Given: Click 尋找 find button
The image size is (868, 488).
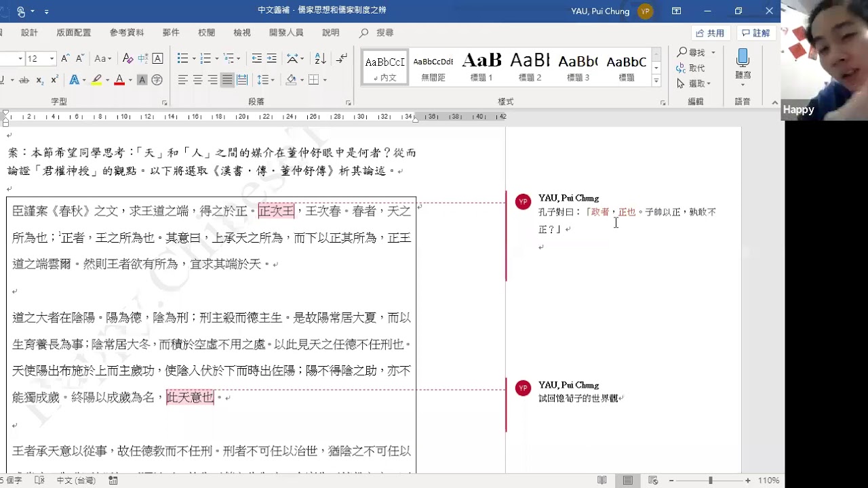Looking at the screenshot, I should pyautogui.click(x=696, y=52).
